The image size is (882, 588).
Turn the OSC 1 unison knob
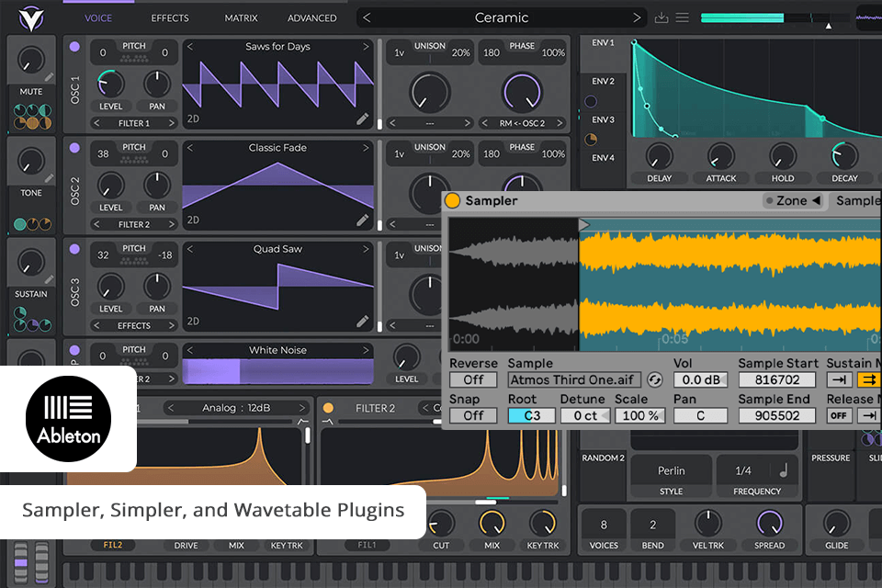click(430, 92)
